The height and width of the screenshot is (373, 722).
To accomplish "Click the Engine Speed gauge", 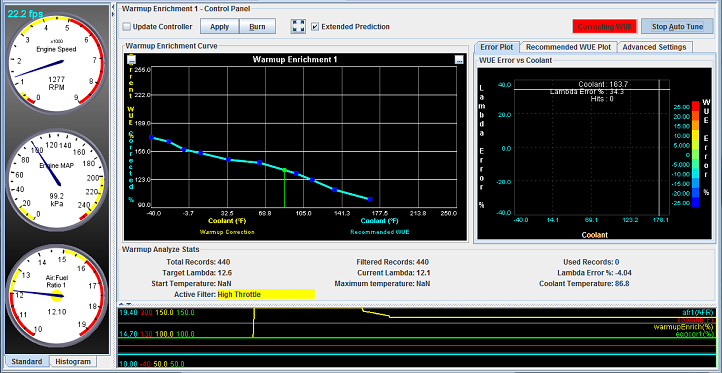I will tap(56, 64).
